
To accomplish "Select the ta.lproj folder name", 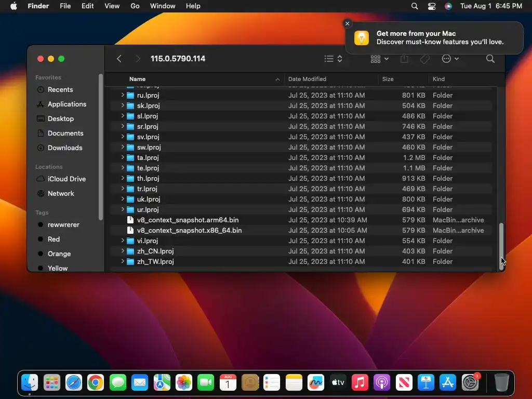I will (148, 158).
